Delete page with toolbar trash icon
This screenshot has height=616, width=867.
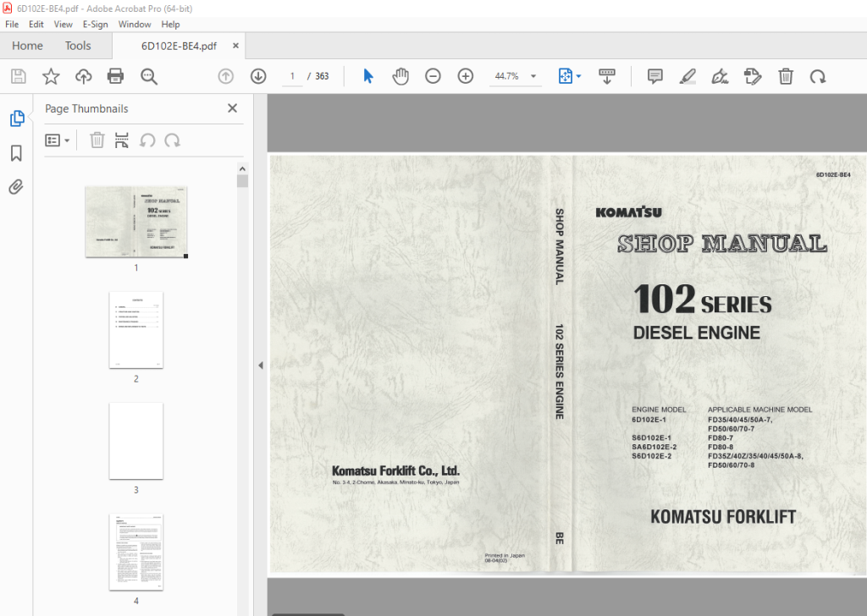786,76
